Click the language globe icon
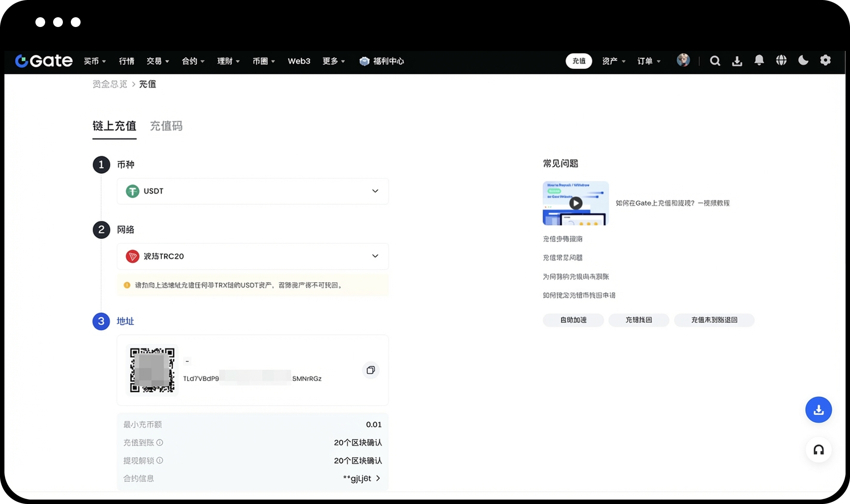 coord(781,60)
